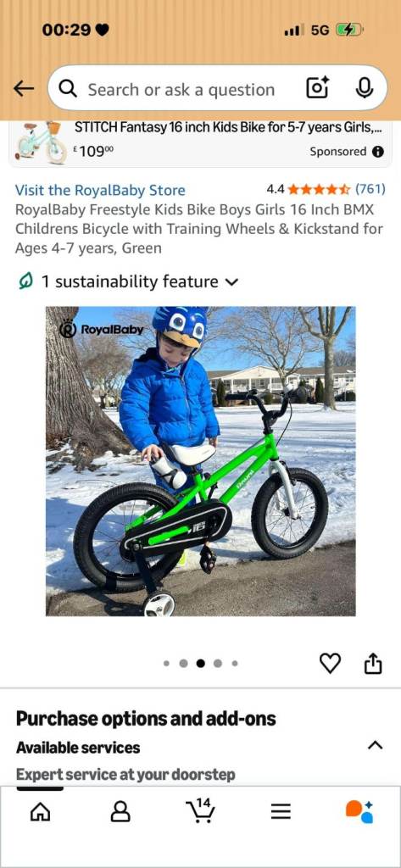401x868 pixels.
Task: Tap the back arrow icon
Action: [x=24, y=88]
